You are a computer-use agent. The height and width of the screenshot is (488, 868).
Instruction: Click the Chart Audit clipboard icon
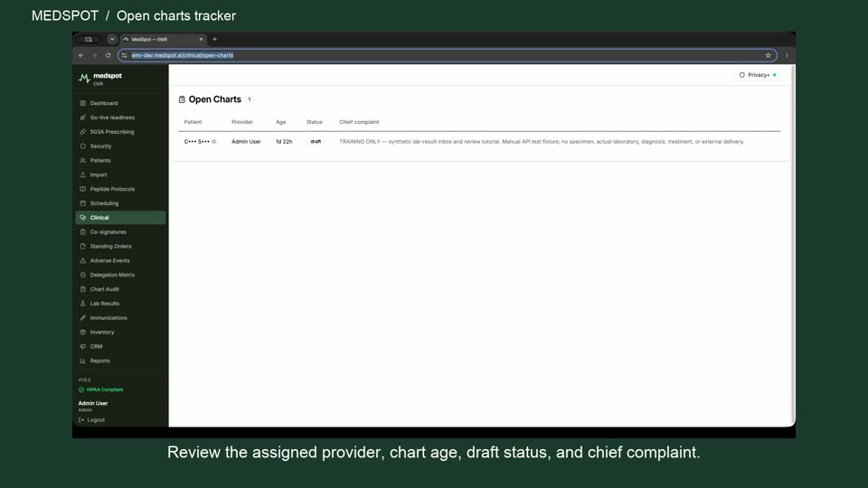tap(82, 289)
